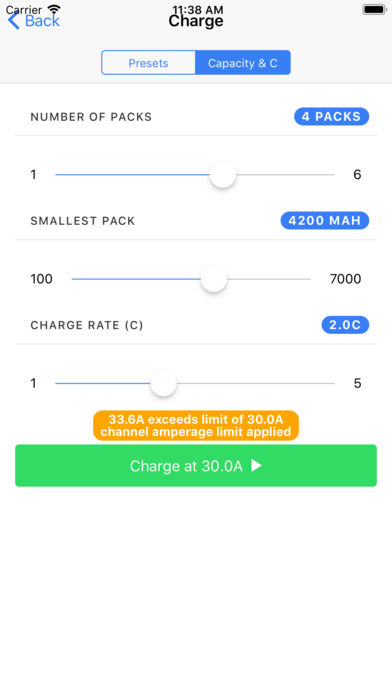The height and width of the screenshot is (696, 392).
Task: Tap the 4 PACKS value badge
Action: click(331, 116)
